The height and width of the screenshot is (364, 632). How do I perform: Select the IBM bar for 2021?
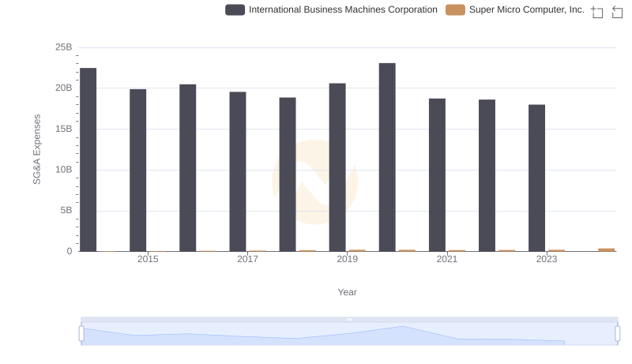click(438, 175)
